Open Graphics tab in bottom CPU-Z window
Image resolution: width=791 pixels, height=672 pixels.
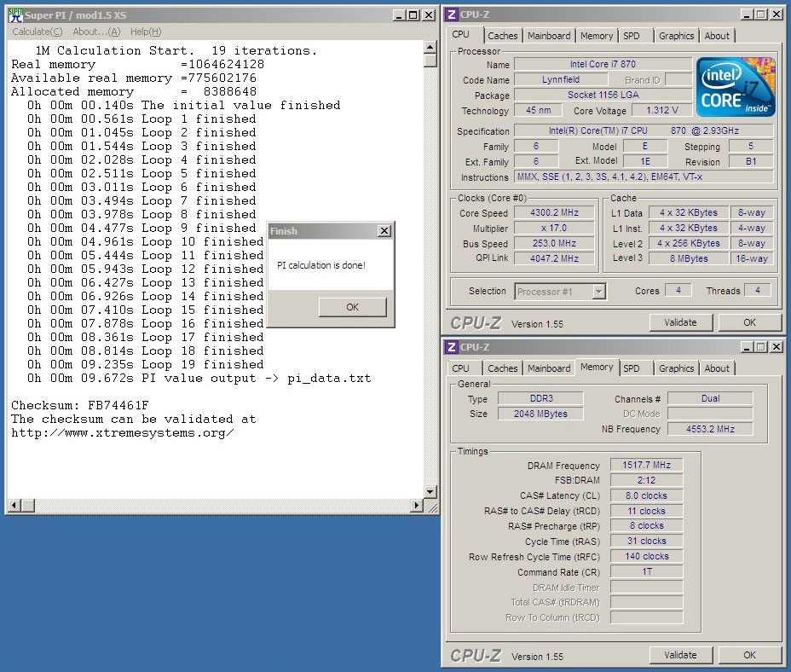click(676, 368)
